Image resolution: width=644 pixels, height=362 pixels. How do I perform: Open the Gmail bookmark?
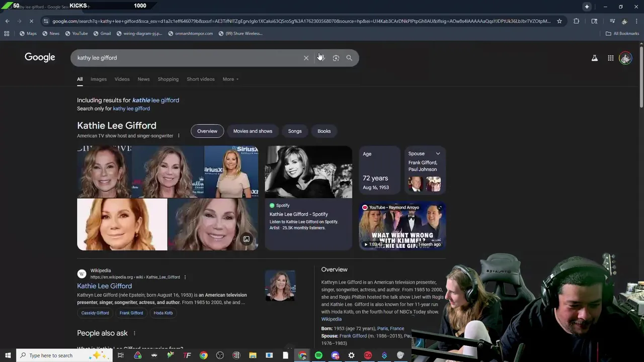tap(101, 34)
